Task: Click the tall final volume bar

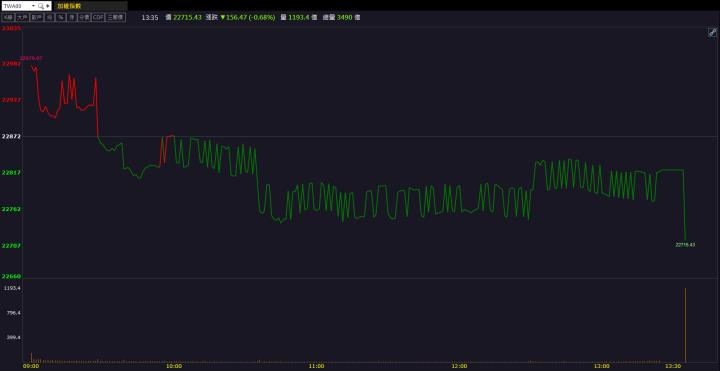Action: click(x=686, y=325)
